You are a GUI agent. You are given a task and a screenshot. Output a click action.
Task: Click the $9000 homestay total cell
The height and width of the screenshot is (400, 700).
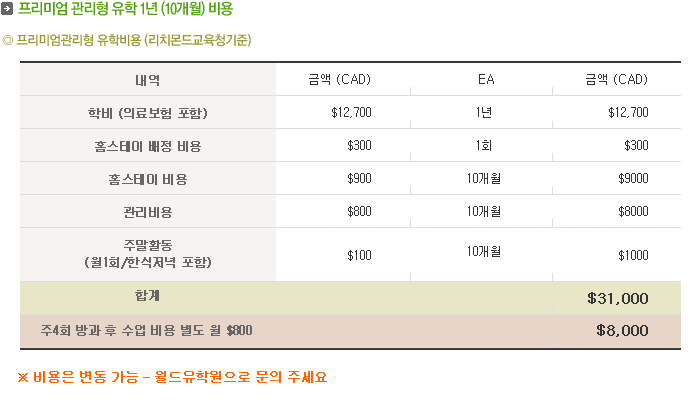[633, 179]
